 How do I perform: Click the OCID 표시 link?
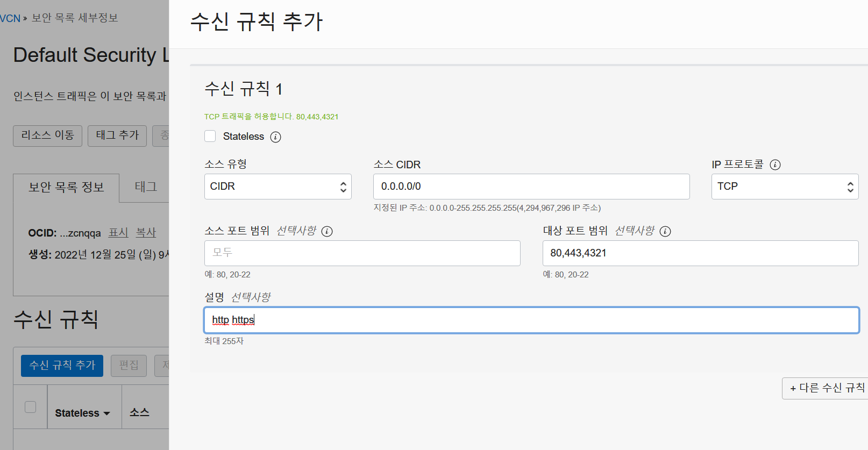118,233
